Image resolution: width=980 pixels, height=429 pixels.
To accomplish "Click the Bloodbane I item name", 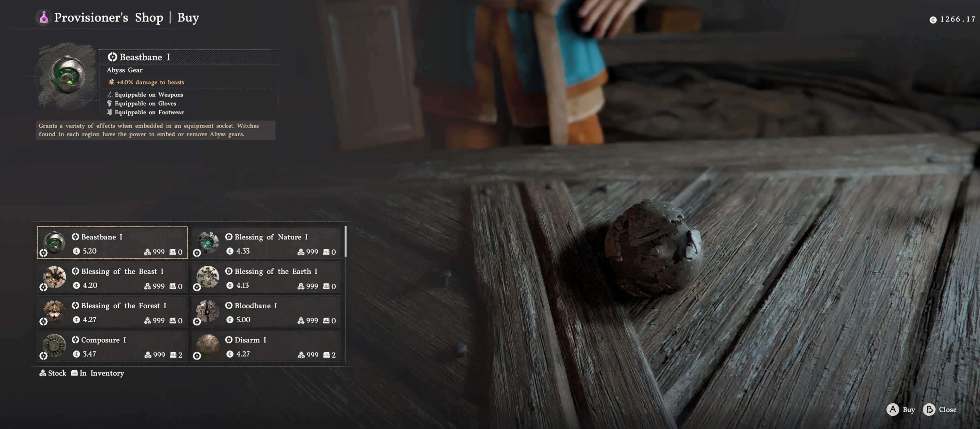I will 256,305.
